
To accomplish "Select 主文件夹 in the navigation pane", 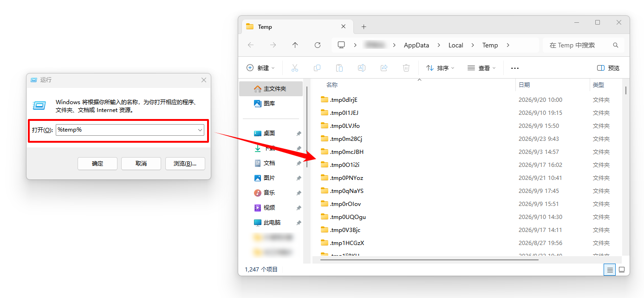I will (271, 88).
